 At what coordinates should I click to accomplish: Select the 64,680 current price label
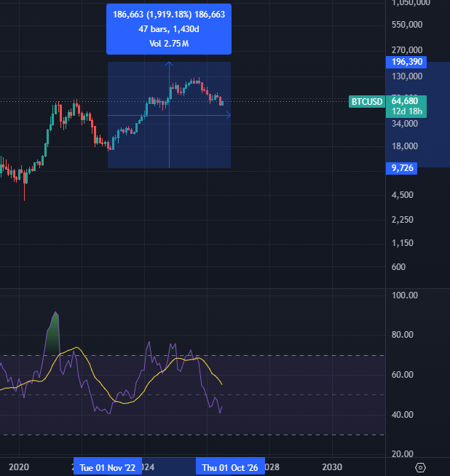(x=405, y=100)
